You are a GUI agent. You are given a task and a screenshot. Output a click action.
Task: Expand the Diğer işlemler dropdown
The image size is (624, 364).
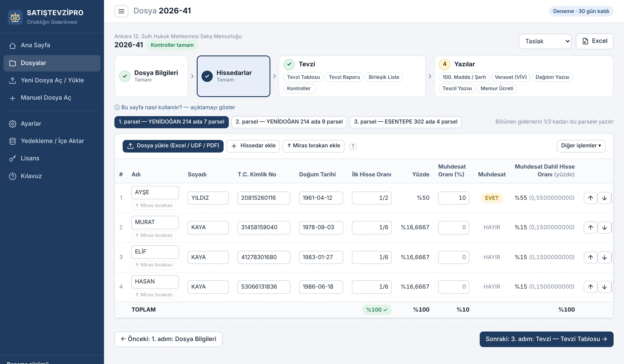click(x=581, y=146)
